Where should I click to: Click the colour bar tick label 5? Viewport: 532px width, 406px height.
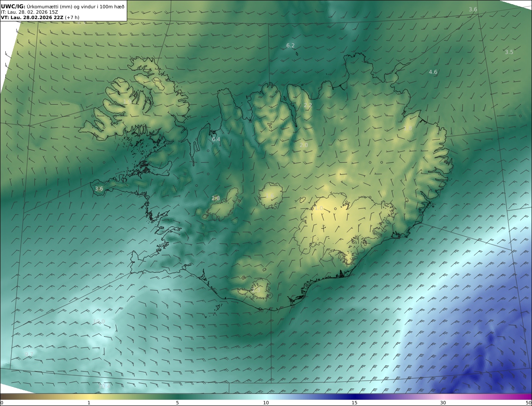(177, 403)
